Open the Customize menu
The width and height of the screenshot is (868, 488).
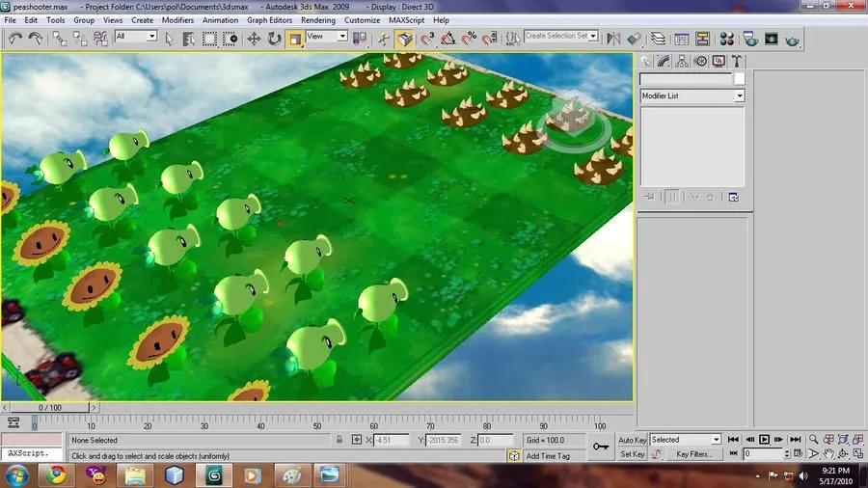362,20
